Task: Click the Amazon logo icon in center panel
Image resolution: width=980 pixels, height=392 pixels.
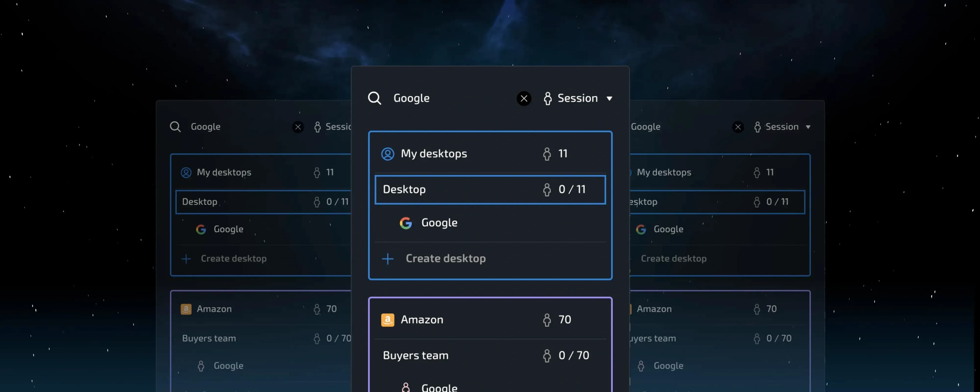Action: pos(388,320)
